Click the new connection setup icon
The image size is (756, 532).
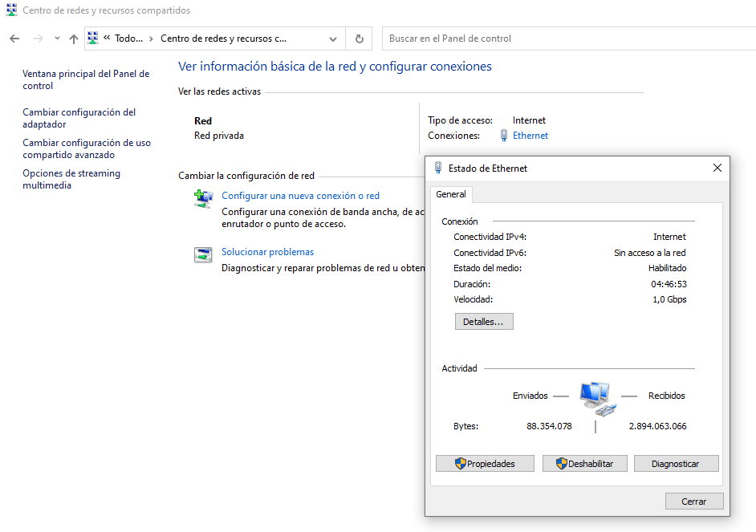click(203, 198)
